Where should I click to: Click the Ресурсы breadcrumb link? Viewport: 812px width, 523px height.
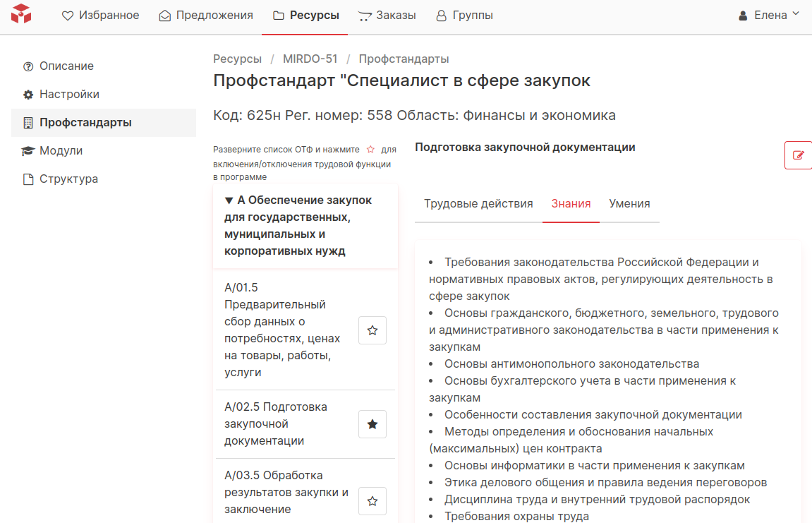pyautogui.click(x=237, y=59)
